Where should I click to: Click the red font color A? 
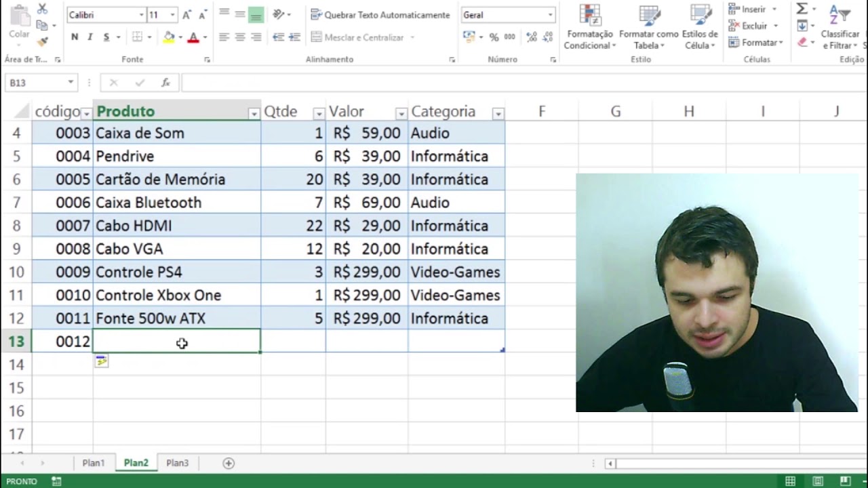click(x=193, y=37)
